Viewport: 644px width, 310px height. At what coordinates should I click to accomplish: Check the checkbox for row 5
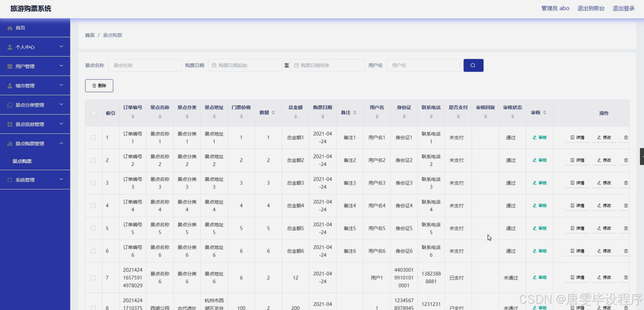(93, 228)
